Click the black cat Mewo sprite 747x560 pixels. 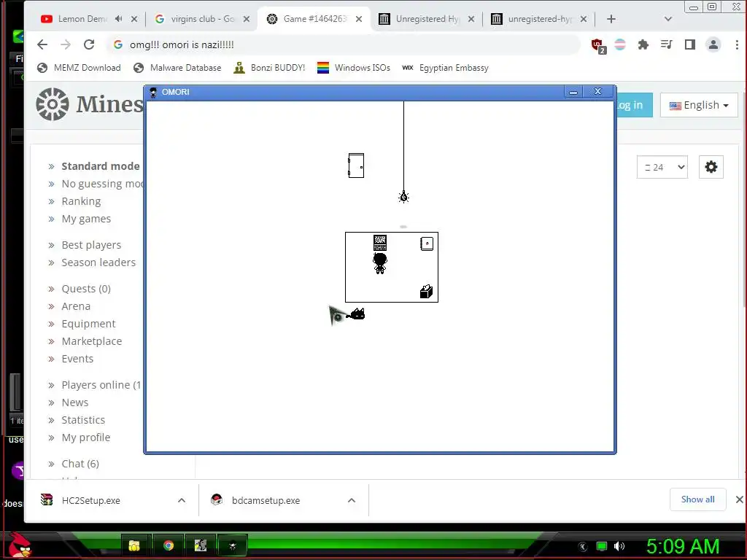[x=356, y=314]
